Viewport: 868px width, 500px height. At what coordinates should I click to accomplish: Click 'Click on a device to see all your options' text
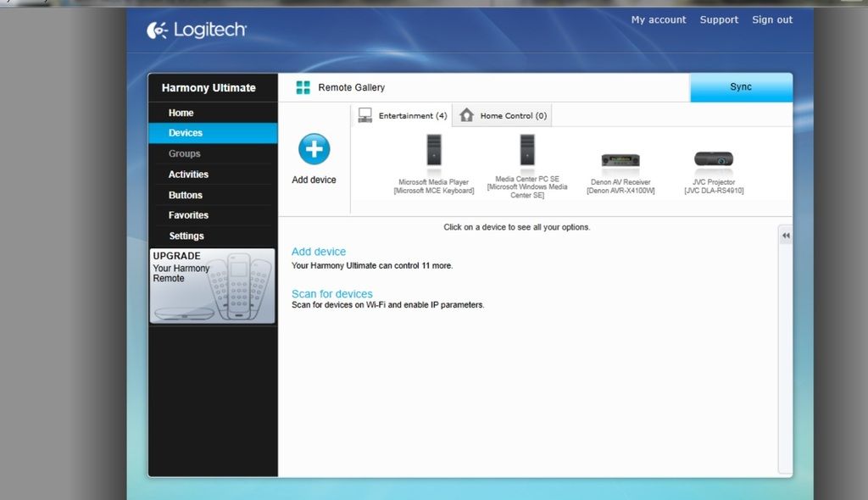tap(517, 227)
